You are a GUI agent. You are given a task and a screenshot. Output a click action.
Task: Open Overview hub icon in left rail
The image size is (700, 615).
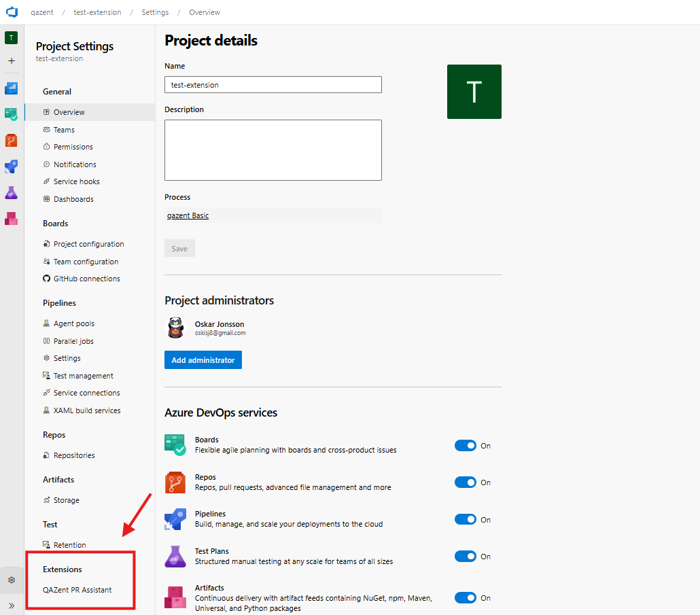click(11, 88)
